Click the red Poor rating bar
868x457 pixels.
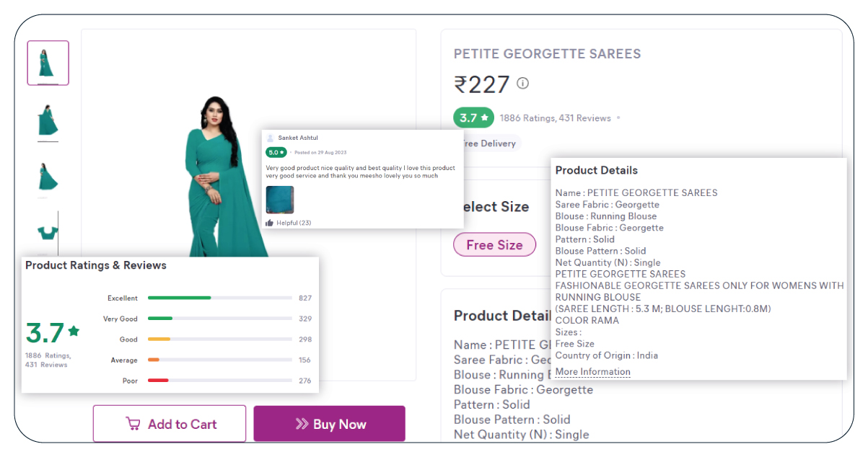[x=158, y=381]
